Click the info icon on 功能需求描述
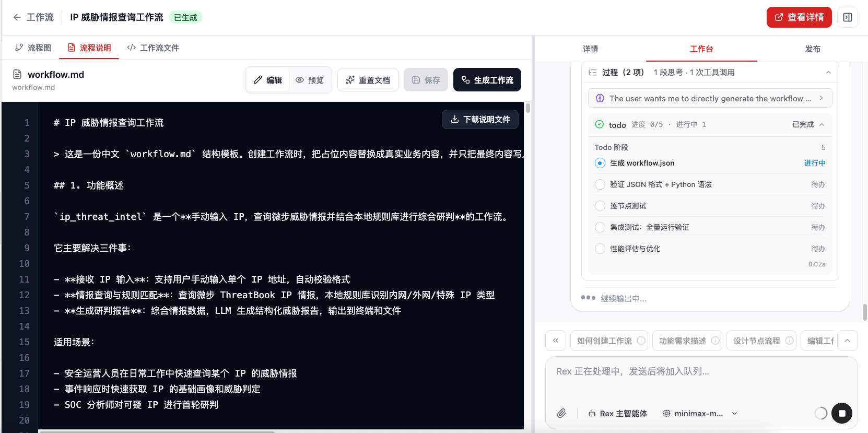This screenshot has height=433, width=868. 715,341
